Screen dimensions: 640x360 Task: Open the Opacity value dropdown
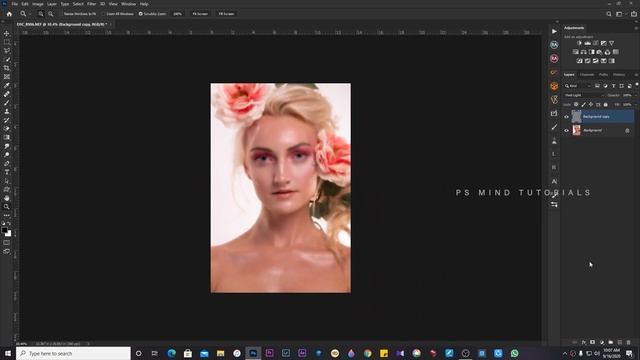[635, 95]
